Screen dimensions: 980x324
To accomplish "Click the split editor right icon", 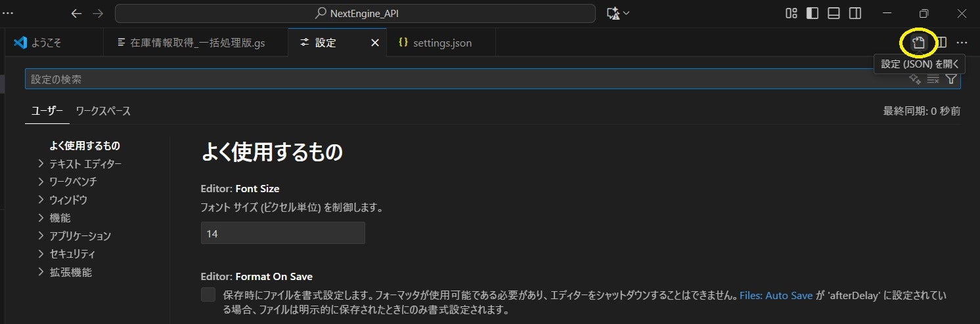I will click(x=941, y=43).
